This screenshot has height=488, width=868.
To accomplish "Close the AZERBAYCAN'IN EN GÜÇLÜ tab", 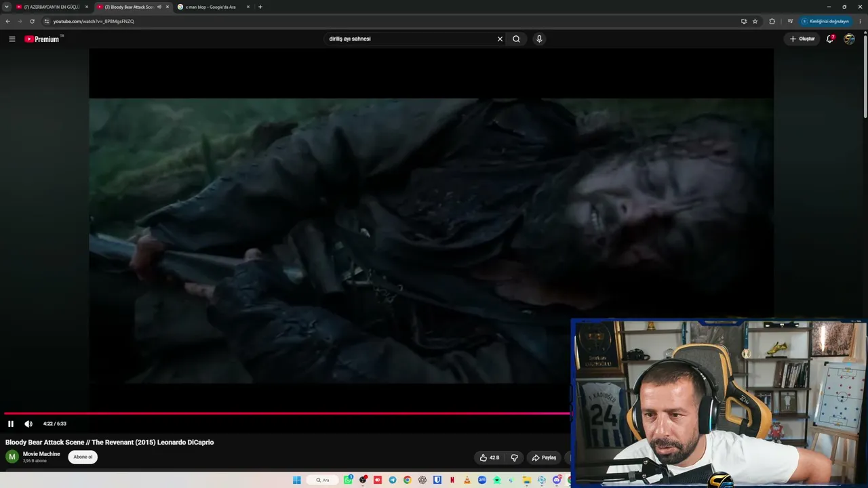I will (87, 7).
